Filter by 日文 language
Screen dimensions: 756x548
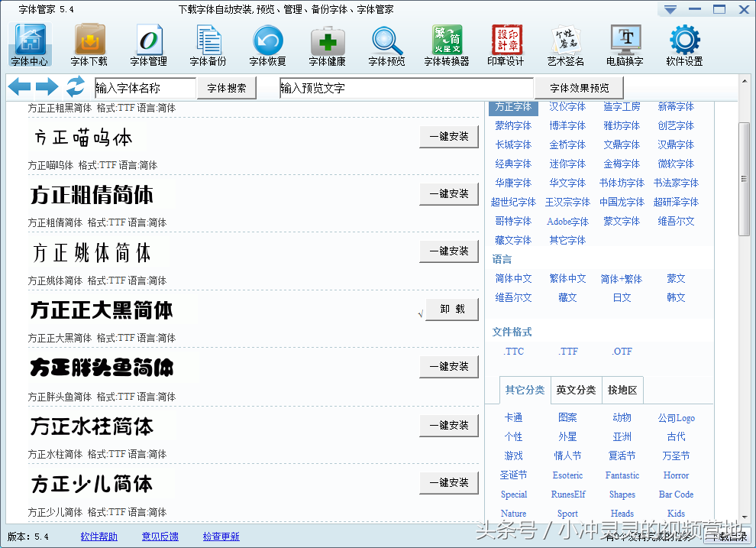coord(622,297)
